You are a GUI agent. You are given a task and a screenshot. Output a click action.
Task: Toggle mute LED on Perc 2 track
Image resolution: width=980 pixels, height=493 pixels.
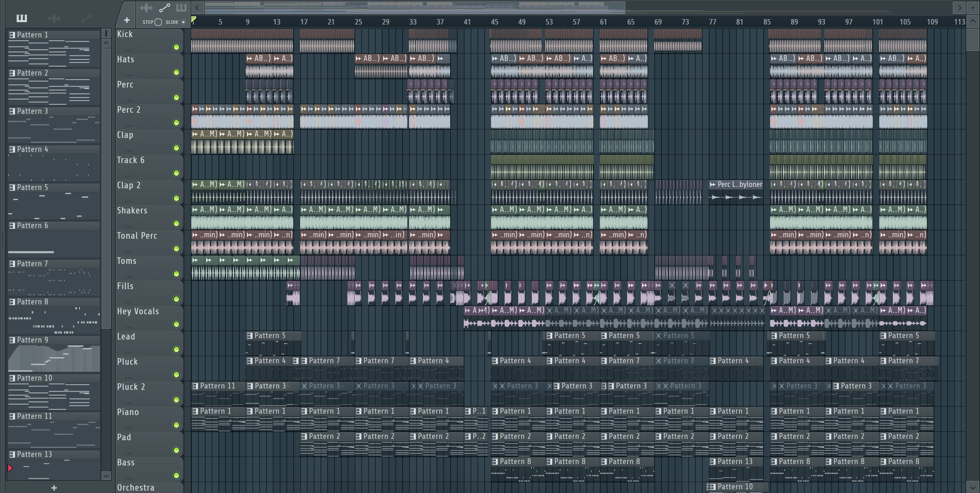[176, 123]
